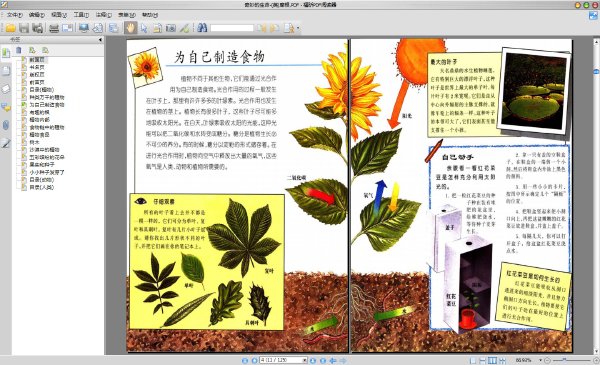Open a file with the folder icon

point(10,28)
